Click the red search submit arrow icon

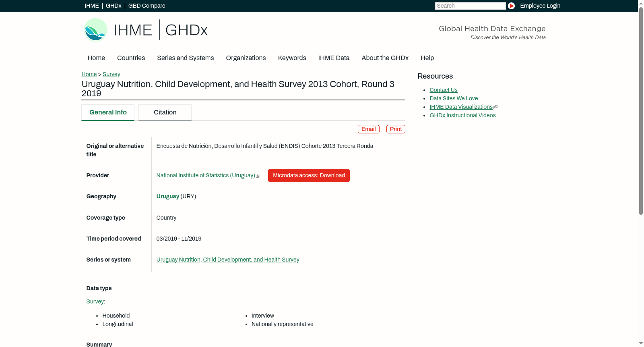tap(511, 6)
